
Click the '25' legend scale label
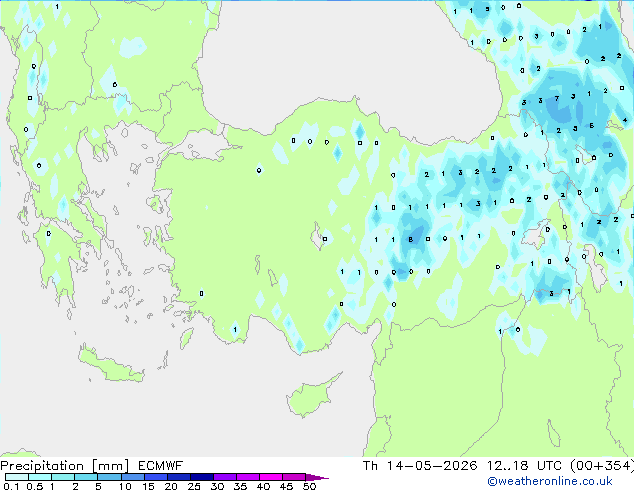click(194, 486)
